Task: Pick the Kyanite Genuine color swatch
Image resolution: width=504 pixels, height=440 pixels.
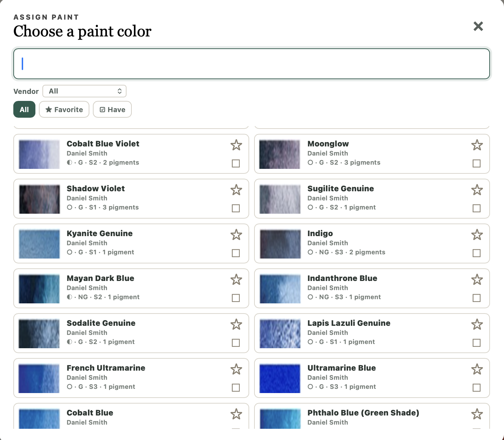Action: 39,244
